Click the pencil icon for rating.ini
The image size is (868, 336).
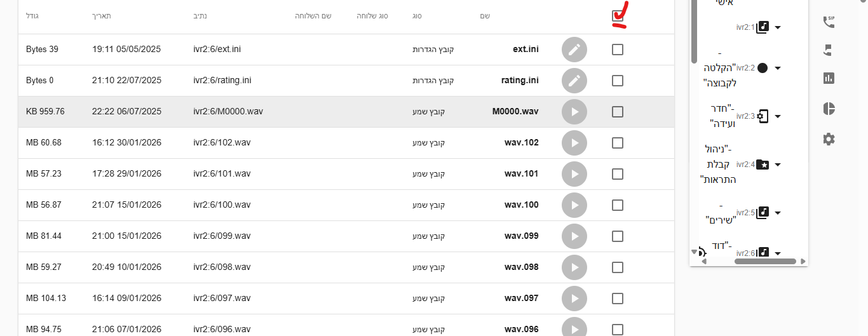[574, 81]
